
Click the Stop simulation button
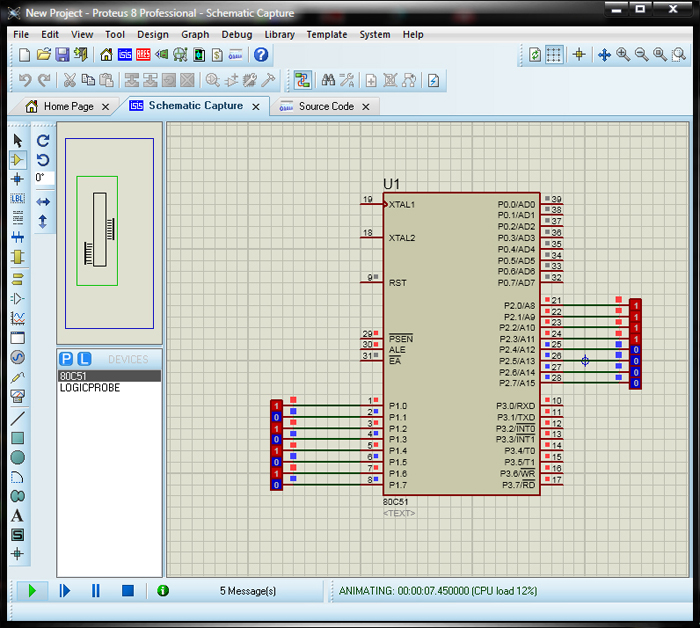pyautogui.click(x=128, y=591)
